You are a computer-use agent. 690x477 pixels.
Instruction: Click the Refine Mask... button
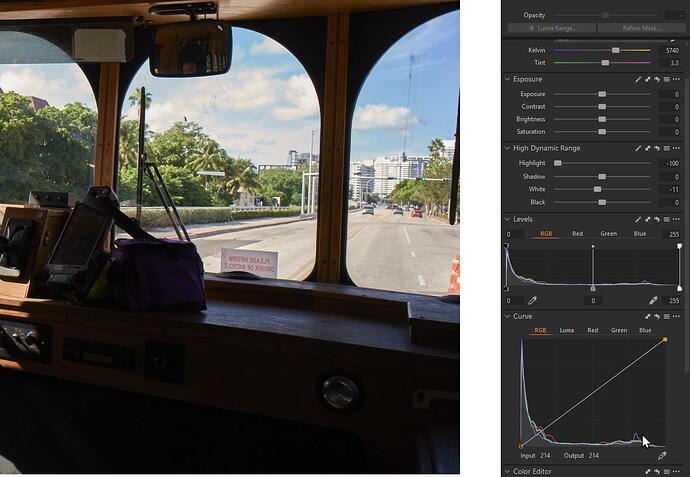click(x=642, y=28)
